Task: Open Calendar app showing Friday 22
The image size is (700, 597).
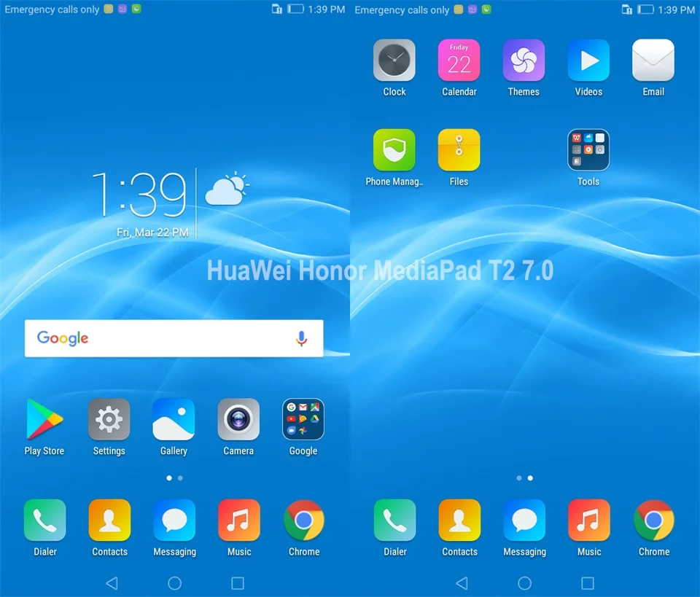Action: tap(459, 61)
